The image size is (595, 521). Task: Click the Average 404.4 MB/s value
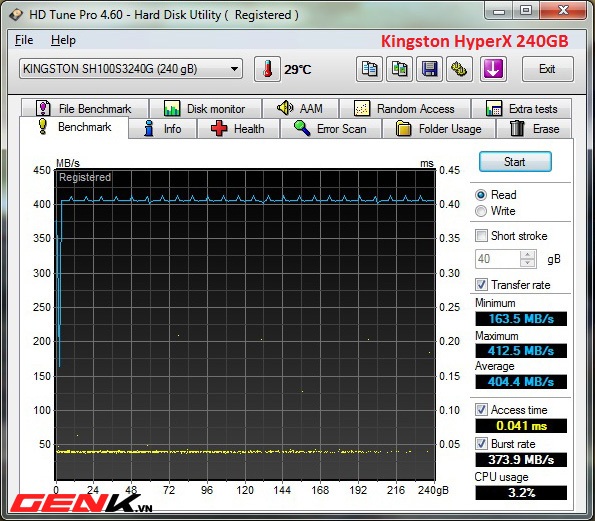pyautogui.click(x=521, y=381)
